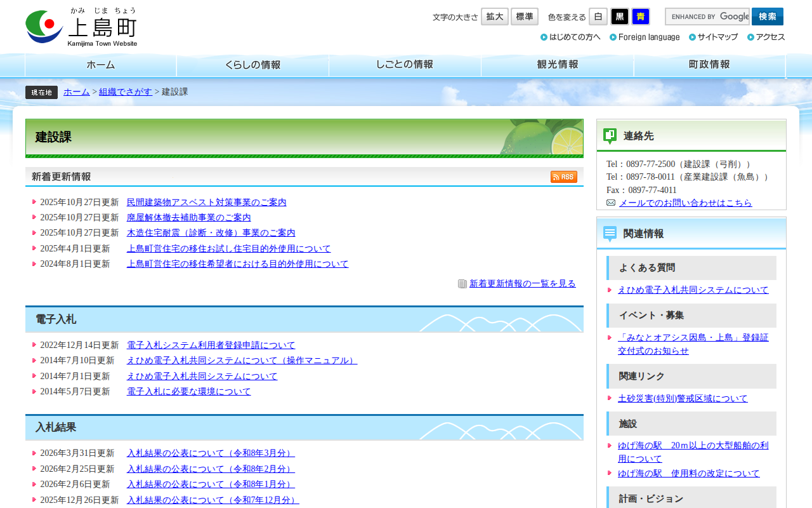Open しごとの情報 navigation tab
The height and width of the screenshot is (508, 812).
tap(405, 65)
